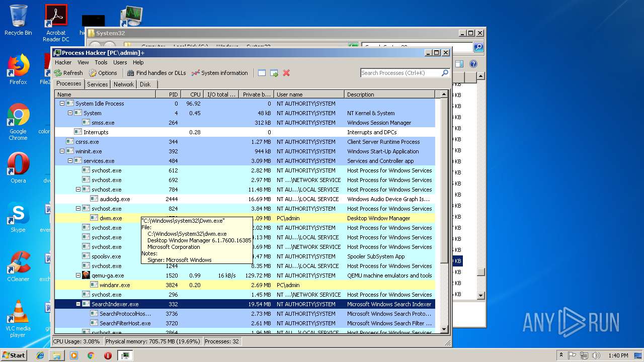Click the Start button
644x362 pixels.
[14, 355]
